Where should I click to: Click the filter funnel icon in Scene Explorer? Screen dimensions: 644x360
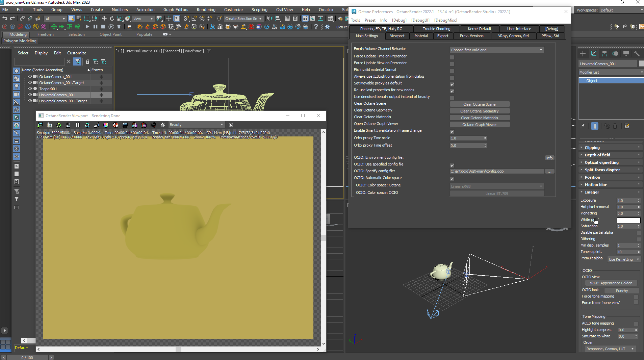[78, 61]
